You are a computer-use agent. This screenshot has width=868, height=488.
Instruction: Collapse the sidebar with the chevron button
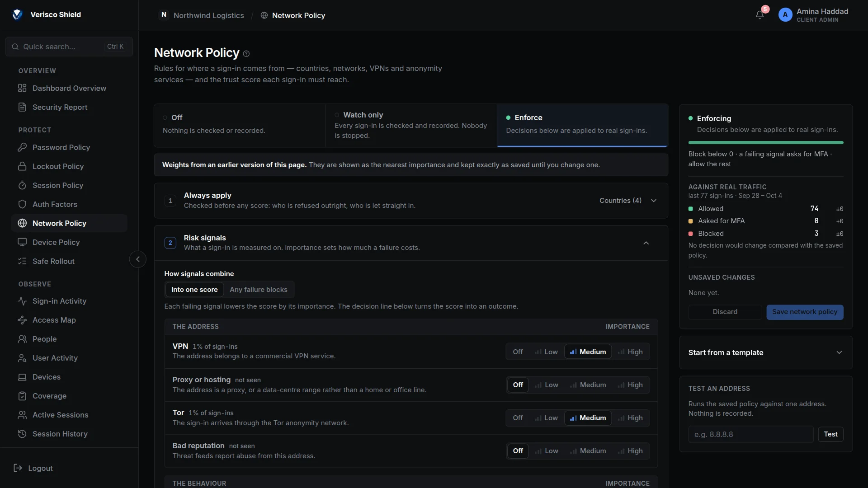(x=138, y=259)
